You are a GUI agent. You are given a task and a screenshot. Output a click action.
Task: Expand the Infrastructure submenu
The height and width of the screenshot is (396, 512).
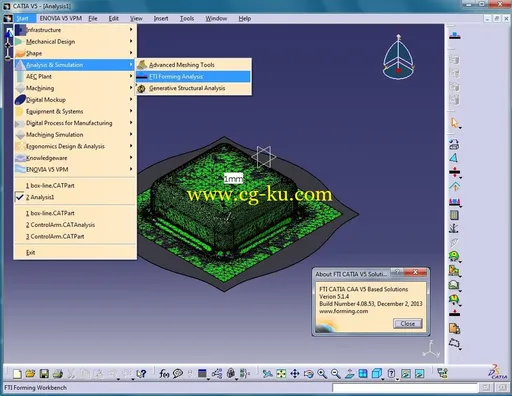coord(75,30)
